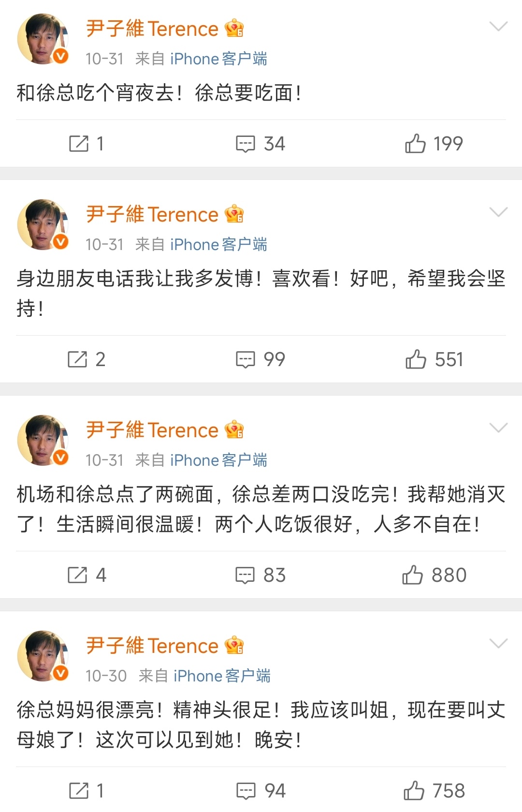
Task: Open 尹子維Terence profile from first post name
Action: (x=152, y=29)
